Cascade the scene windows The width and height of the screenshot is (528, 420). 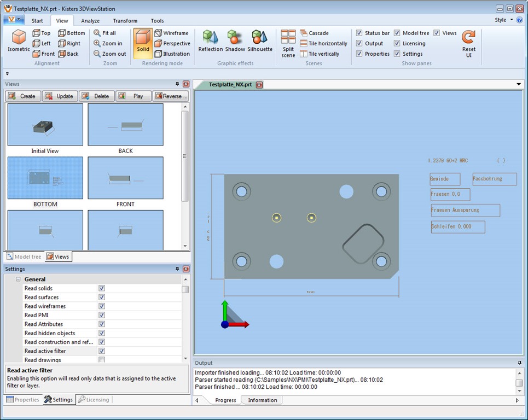pos(314,33)
